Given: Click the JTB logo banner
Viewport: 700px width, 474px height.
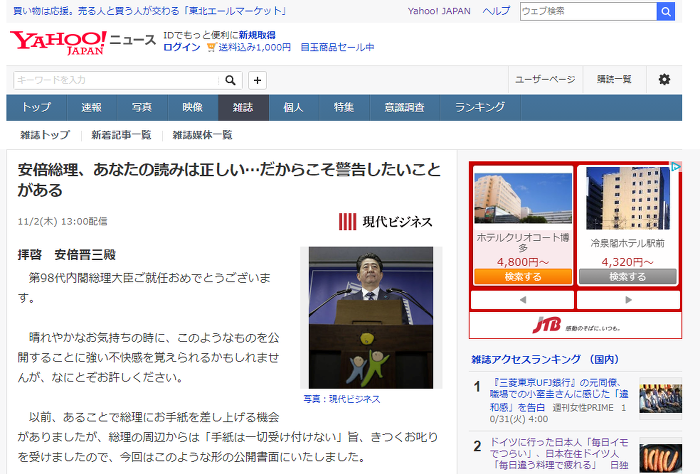Looking at the screenshot, I should pyautogui.click(x=575, y=325).
